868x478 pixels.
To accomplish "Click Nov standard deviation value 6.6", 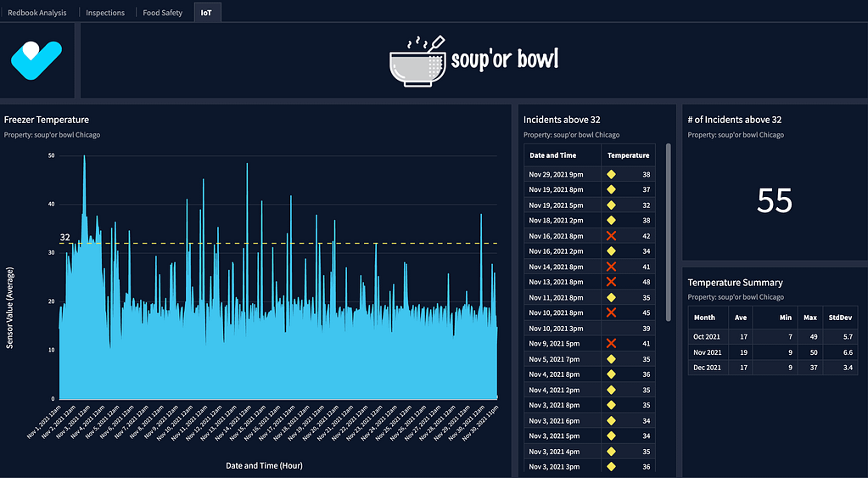I will click(x=848, y=352).
